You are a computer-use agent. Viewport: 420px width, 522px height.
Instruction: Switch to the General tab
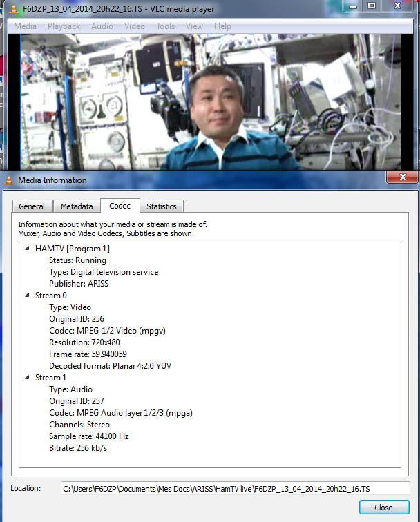[x=32, y=206]
